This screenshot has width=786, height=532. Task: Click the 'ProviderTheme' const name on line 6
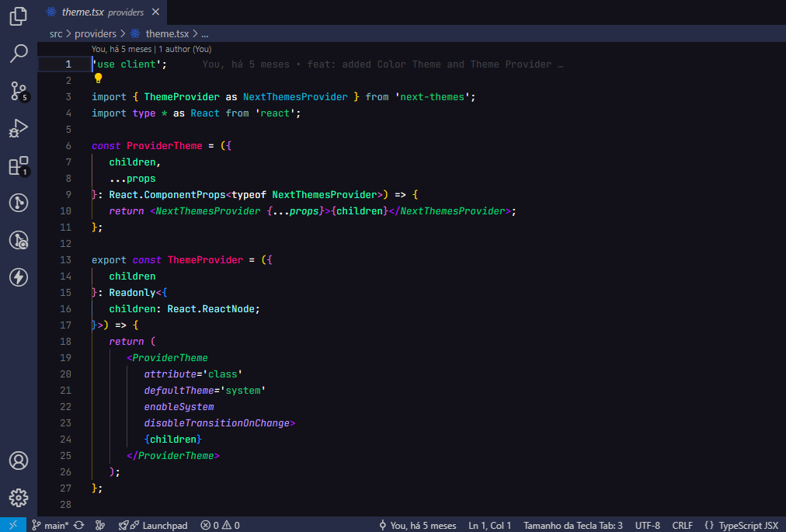(x=165, y=146)
